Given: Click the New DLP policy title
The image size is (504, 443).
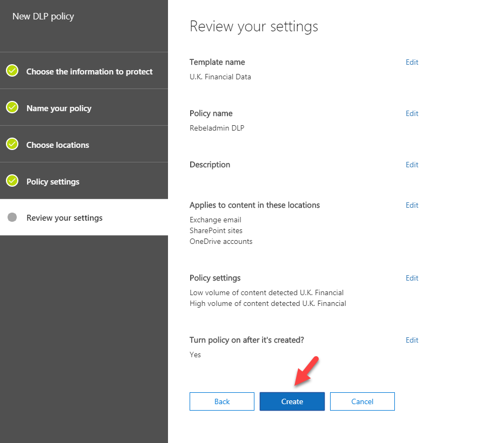Looking at the screenshot, I should (43, 16).
